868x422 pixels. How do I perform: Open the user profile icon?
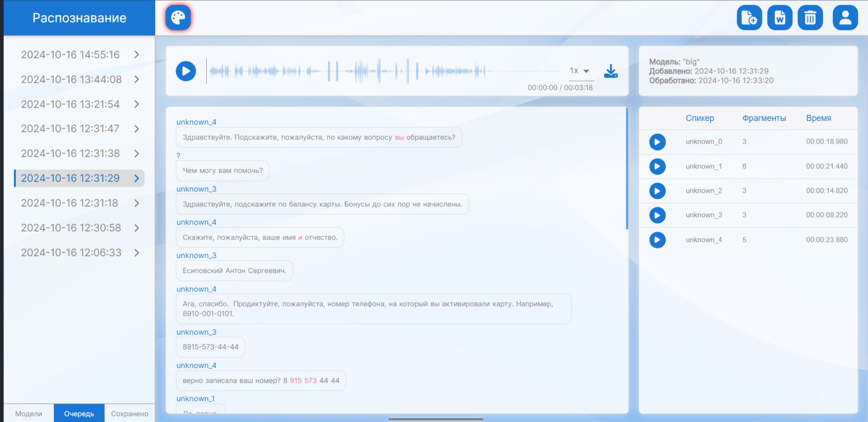pyautogui.click(x=845, y=18)
